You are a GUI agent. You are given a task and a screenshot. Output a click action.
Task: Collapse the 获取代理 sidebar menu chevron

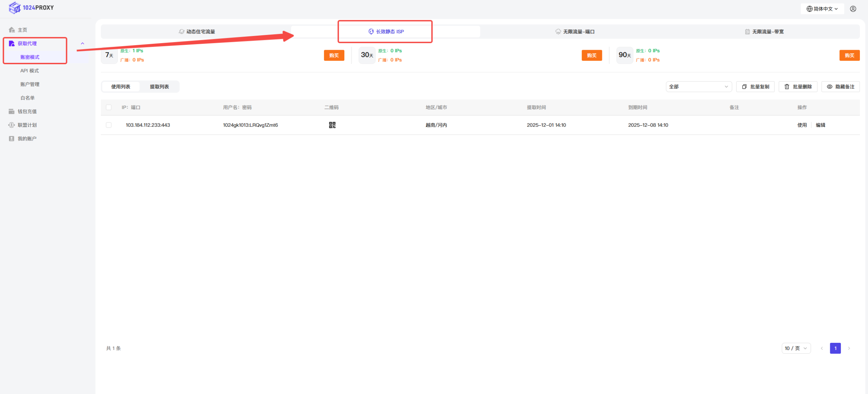(83, 43)
